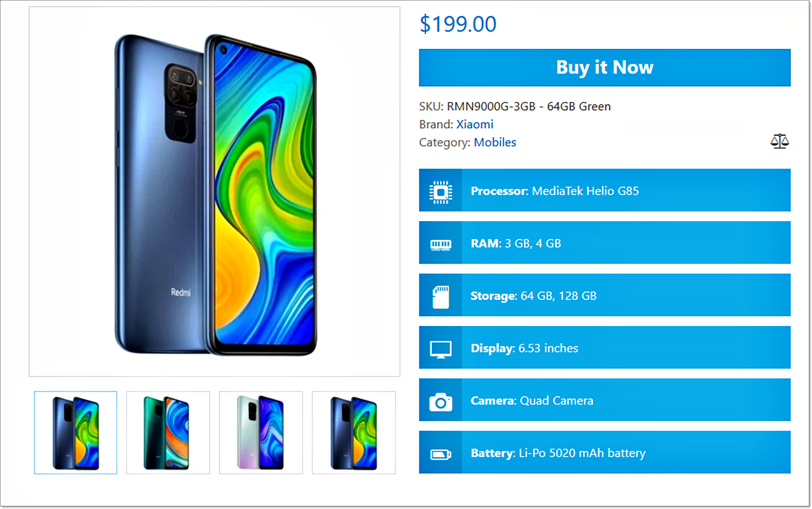Click the Display 6.53 inches row

click(604, 348)
